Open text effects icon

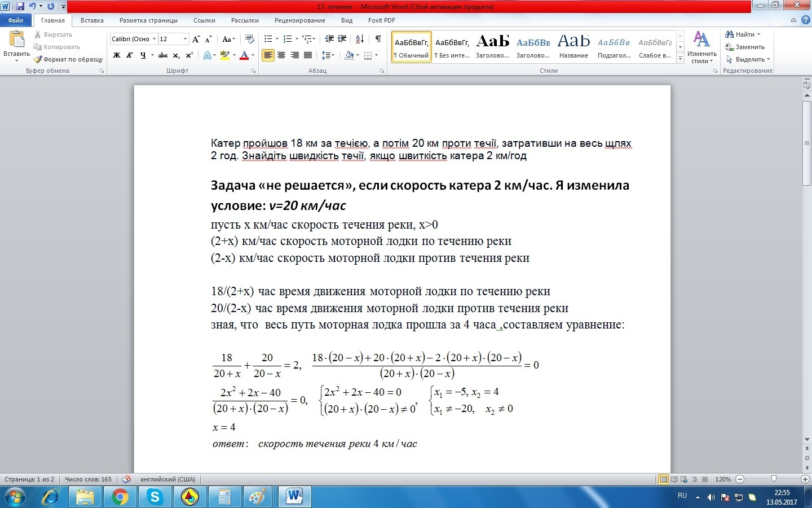207,55
